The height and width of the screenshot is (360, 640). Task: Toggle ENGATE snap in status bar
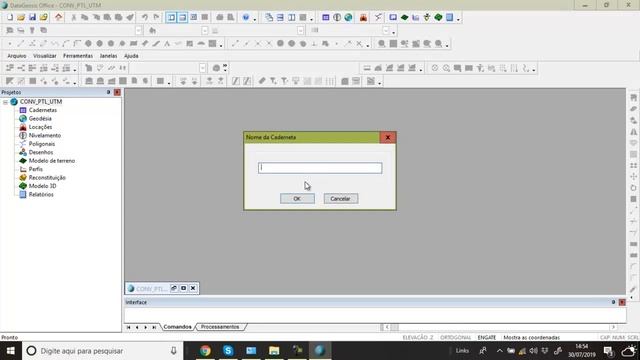pos(487,338)
